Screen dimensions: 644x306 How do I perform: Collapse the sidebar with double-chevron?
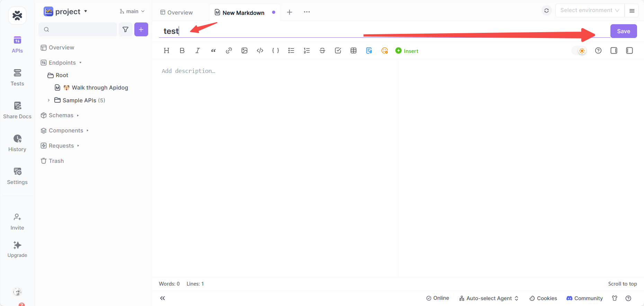(162, 298)
